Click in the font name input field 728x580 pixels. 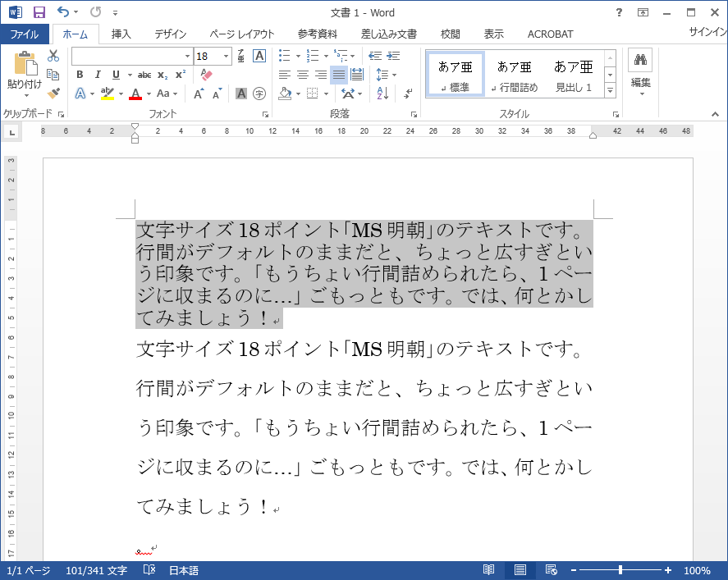coord(131,56)
